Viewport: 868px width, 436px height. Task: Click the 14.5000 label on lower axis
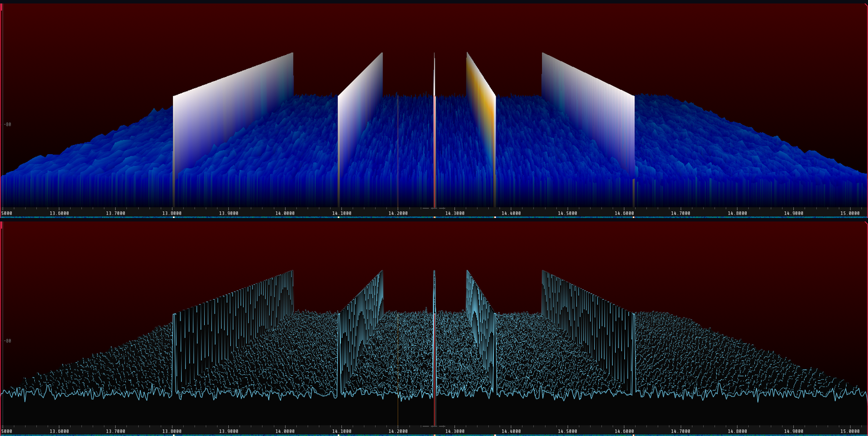[568, 431]
